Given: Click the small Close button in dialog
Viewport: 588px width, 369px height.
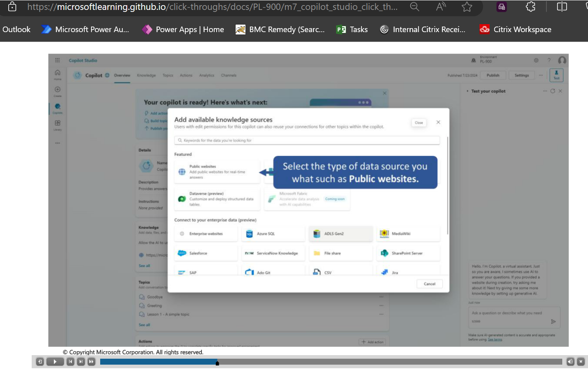Looking at the screenshot, I should coord(419,122).
